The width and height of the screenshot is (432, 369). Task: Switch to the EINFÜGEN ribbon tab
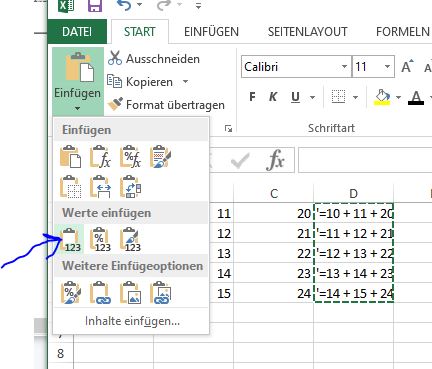pos(211,32)
